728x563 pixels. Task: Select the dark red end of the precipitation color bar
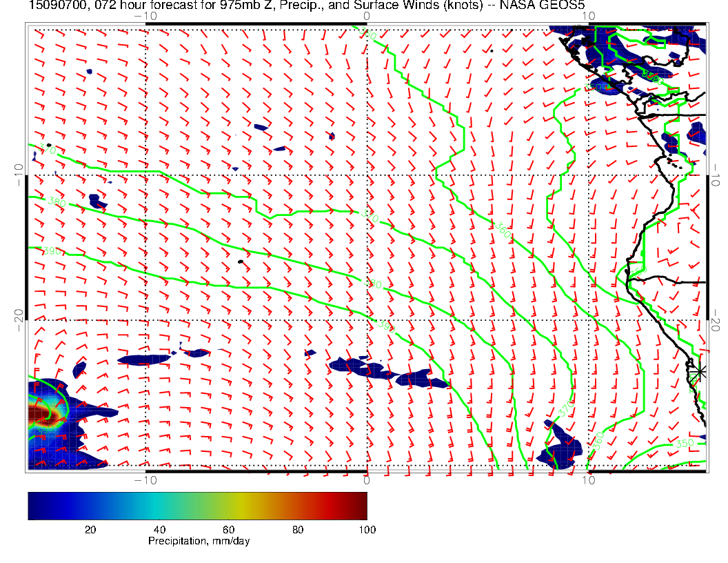358,506
